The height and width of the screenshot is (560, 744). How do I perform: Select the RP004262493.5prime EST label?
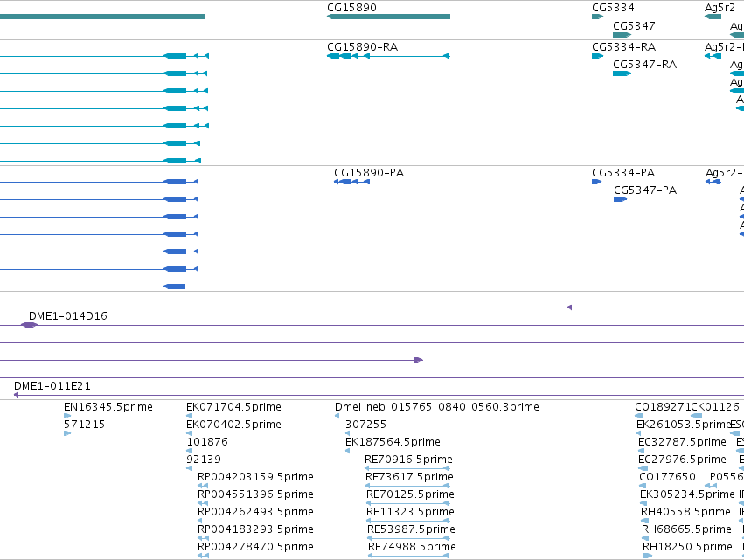(x=255, y=512)
